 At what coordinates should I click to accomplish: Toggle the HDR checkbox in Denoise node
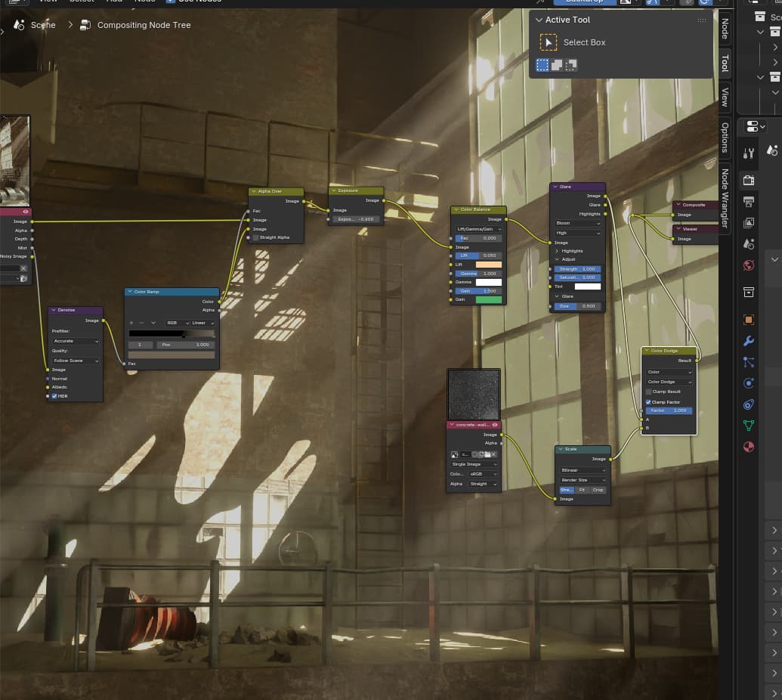(x=54, y=396)
